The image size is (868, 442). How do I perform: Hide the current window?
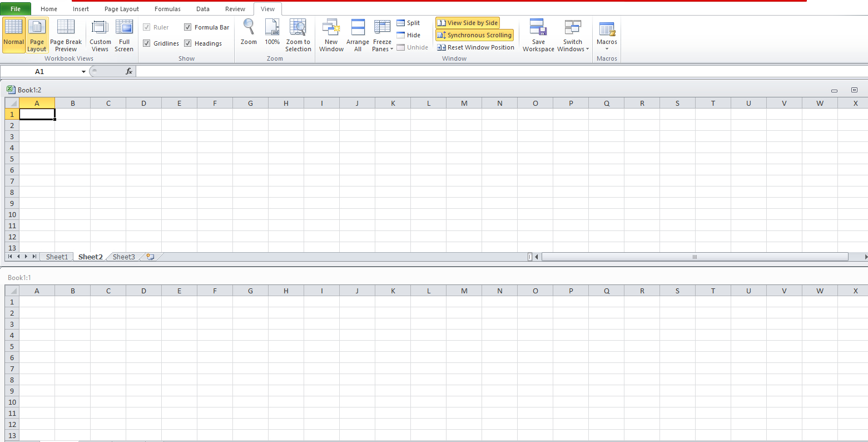point(409,35)
